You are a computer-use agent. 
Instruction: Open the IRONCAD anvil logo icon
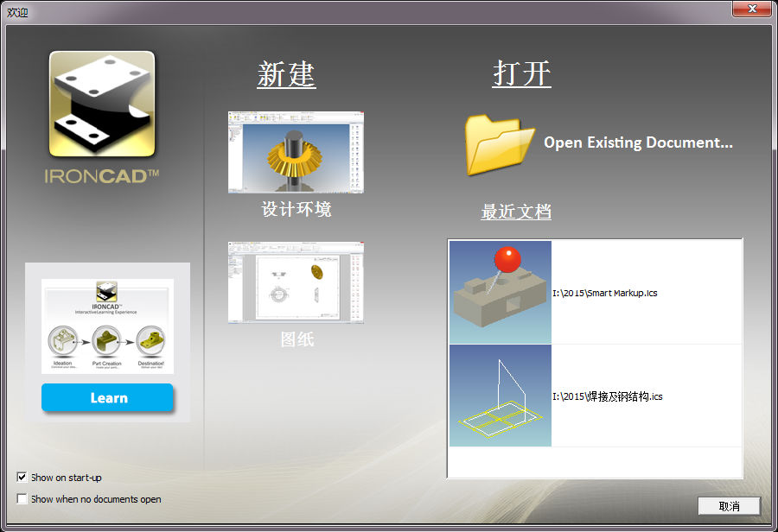pos(102,104)
